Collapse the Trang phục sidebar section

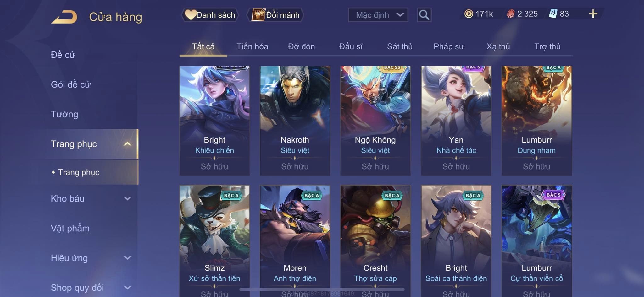(x=127, y=144)
